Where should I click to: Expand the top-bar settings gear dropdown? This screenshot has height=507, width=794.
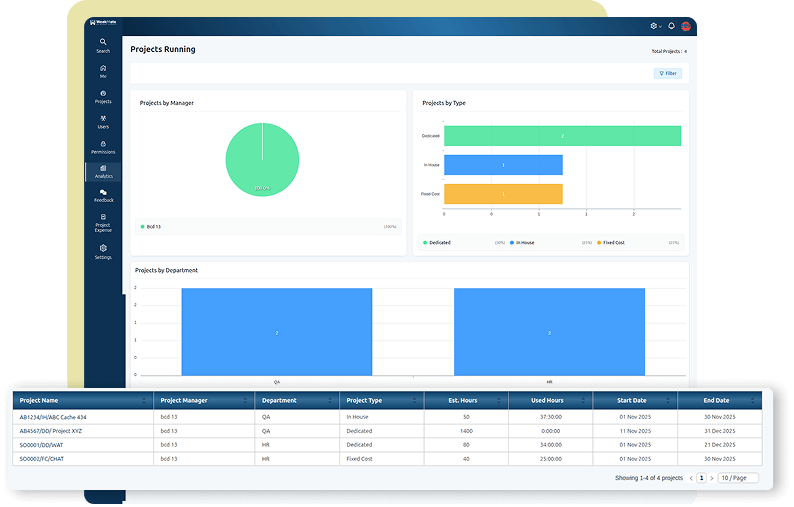point(655,26)
